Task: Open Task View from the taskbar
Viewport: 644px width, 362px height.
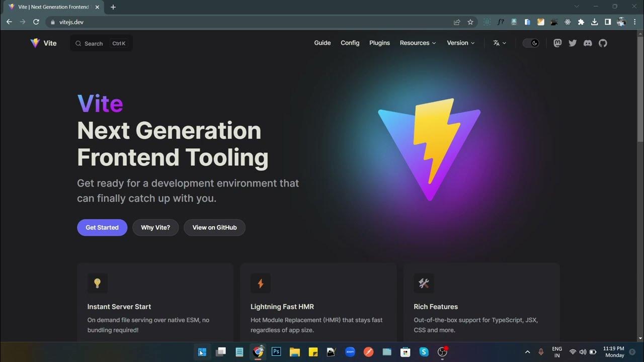Action: (220, 352)
